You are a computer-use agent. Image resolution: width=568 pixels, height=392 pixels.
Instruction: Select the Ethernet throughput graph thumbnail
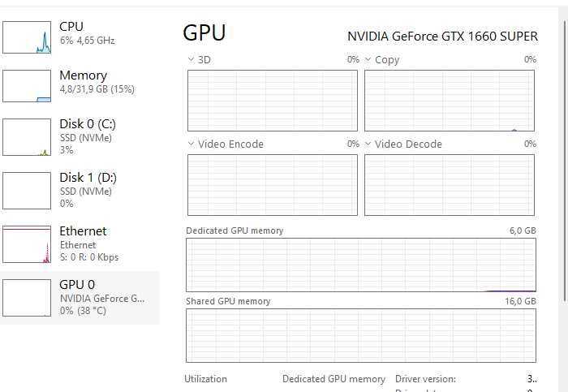coord(27,244)
